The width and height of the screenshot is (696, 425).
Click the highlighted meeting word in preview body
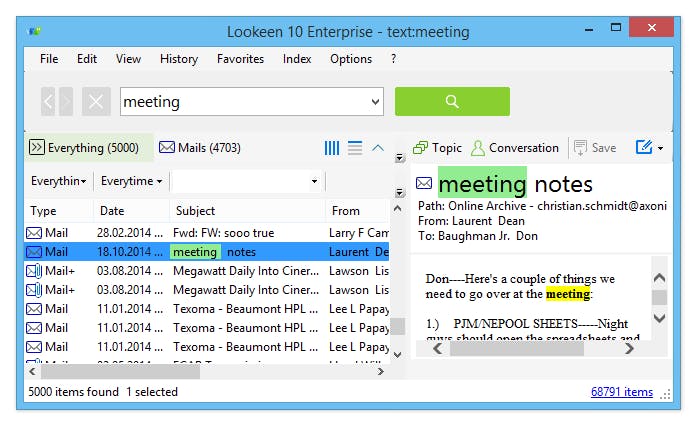[568, 294]
